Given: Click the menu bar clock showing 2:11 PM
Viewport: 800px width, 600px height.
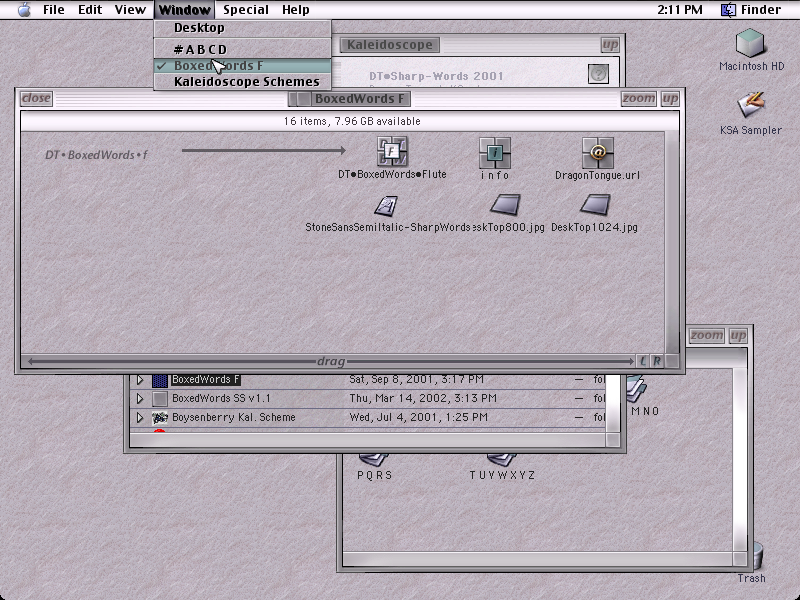Looking at the screenshot, I should click(680, 10).
